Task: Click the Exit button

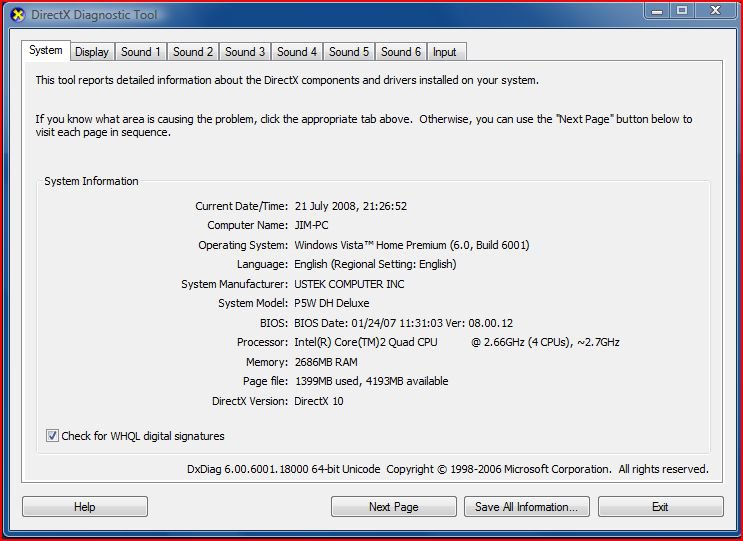Action: click(661, 506)
